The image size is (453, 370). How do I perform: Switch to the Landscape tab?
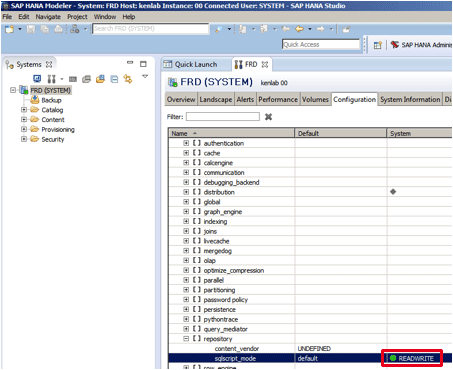point(216,99)
